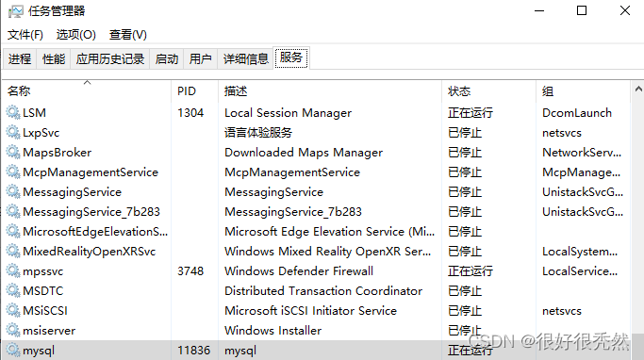Click the Task Manager title bar icon
The height and width of the screenshot is (360, 644).
(x=16, y=11)
